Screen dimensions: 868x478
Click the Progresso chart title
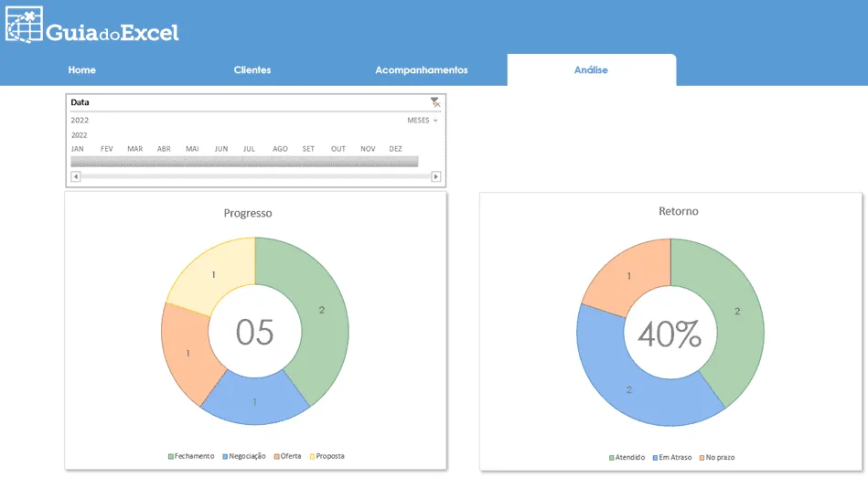coord(248,213)
